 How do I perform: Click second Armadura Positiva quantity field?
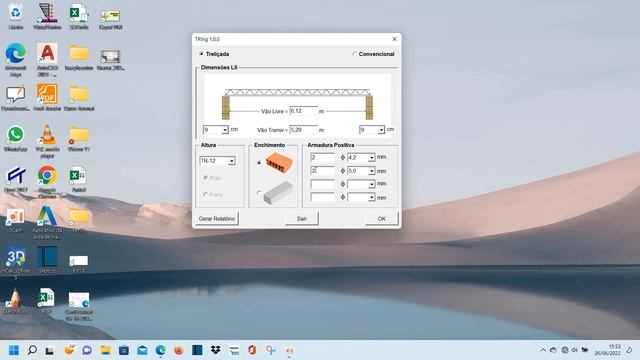(x=322, y=171)
